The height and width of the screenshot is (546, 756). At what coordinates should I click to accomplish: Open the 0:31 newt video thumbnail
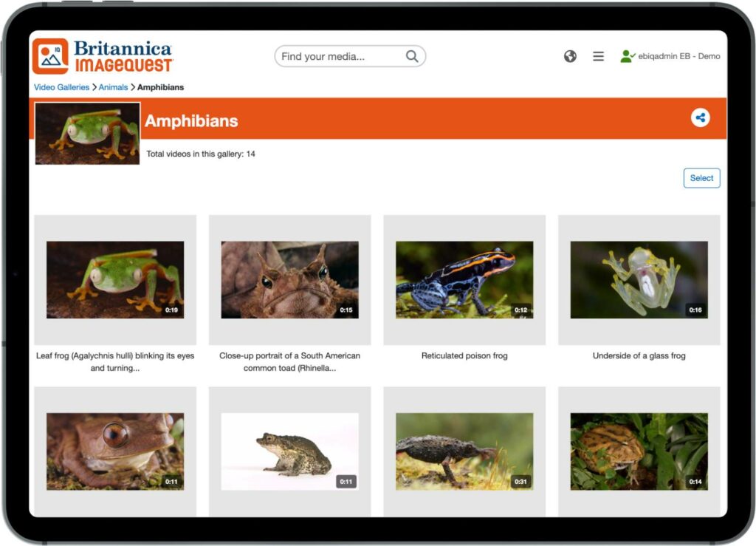click(x=464, y=451)
